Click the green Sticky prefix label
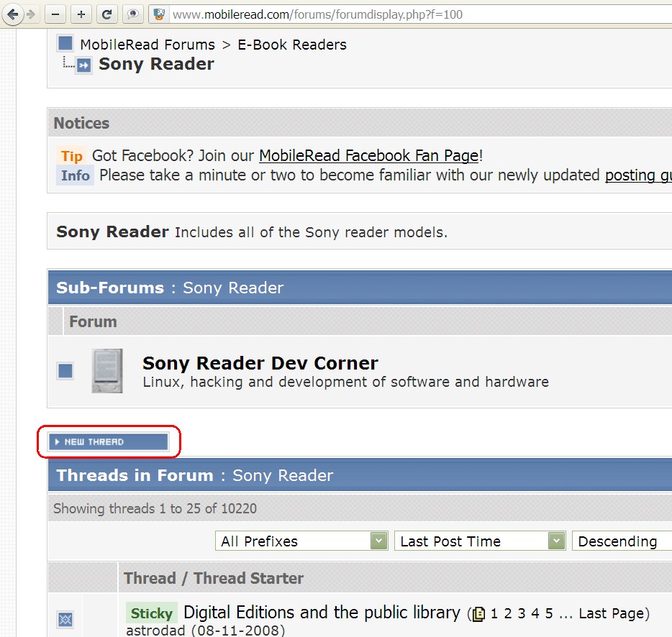This screenshot has height=637, width=672. click(x=151, y=613)
